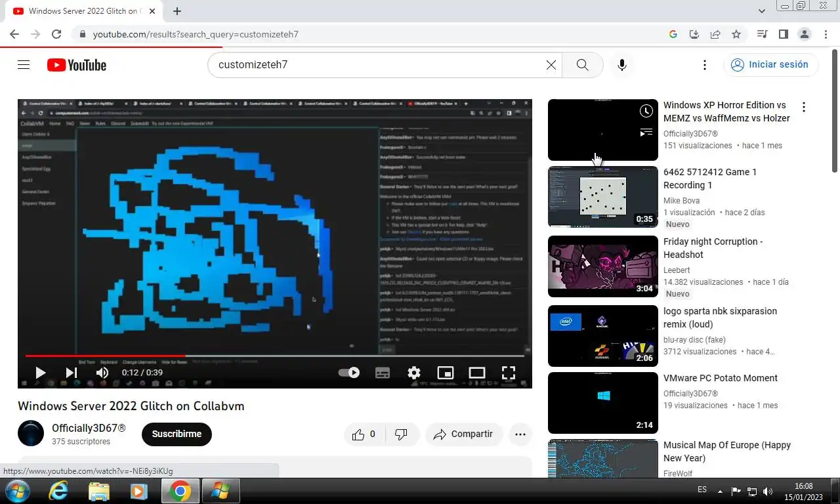840x504 pixels.
Task: Open Mike Bova channel link
Action: point(681,201)
